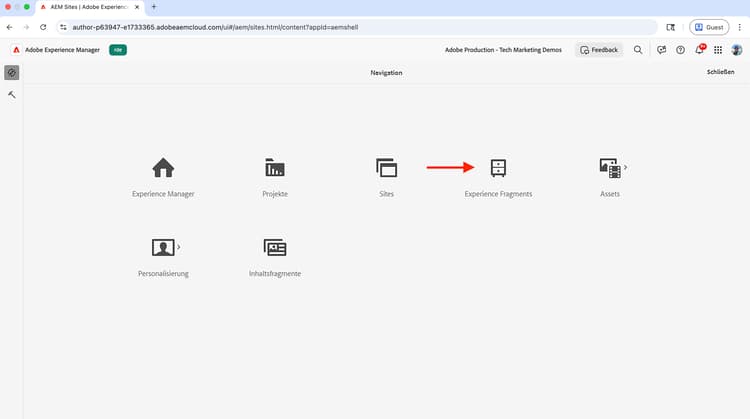The image size is (750, 419).
Task: Click the search magnifier icon
Action: click(638, 50)
